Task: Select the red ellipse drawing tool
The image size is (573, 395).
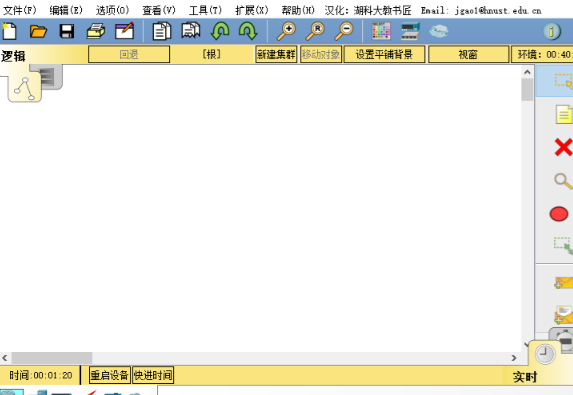Action: click(x=559, y=214)
